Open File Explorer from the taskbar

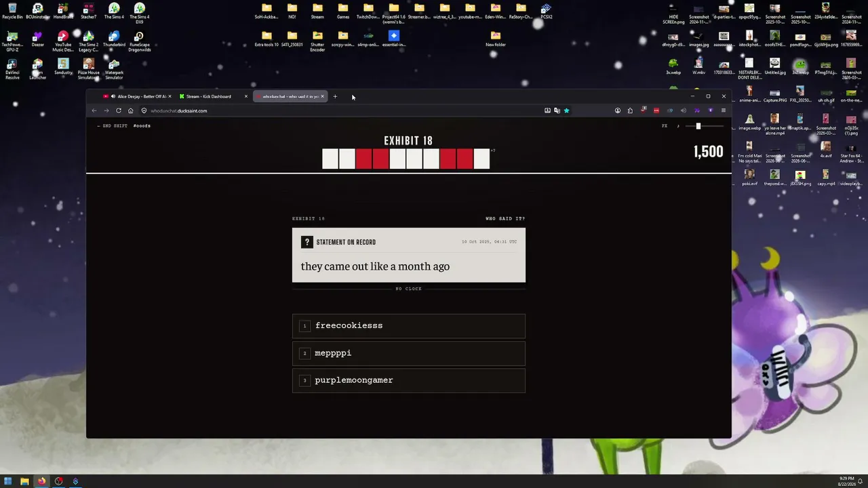tap(24, 481)
